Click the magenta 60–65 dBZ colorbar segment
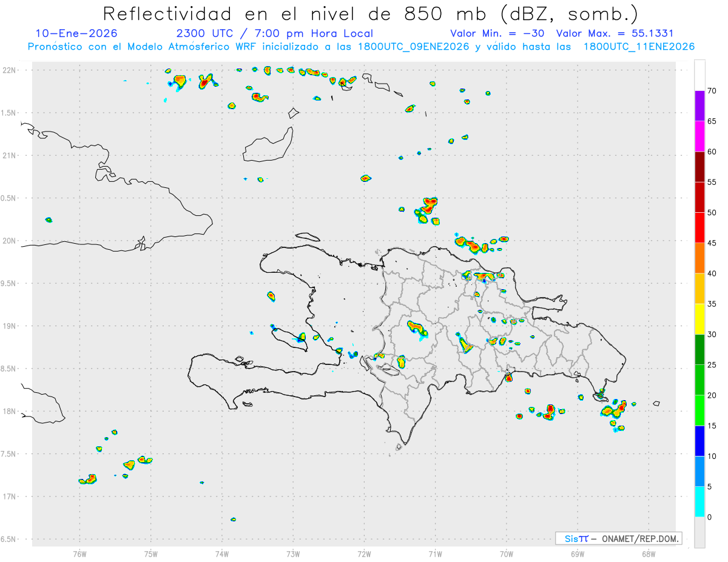This screenshot has height=562, width=728. (699, 136)
